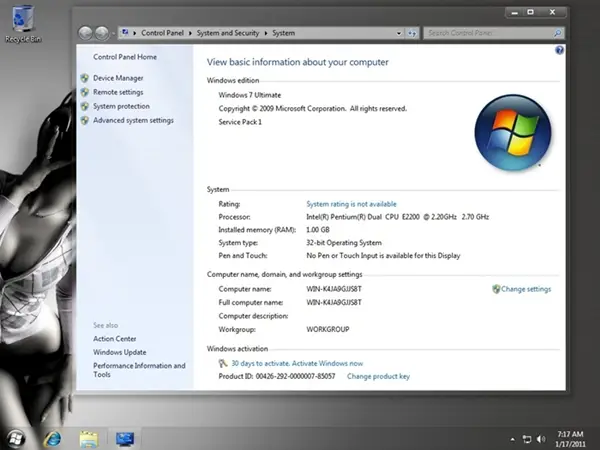
Task: Open recent pages dropdown beside Forward button
Action: (113, 34)
